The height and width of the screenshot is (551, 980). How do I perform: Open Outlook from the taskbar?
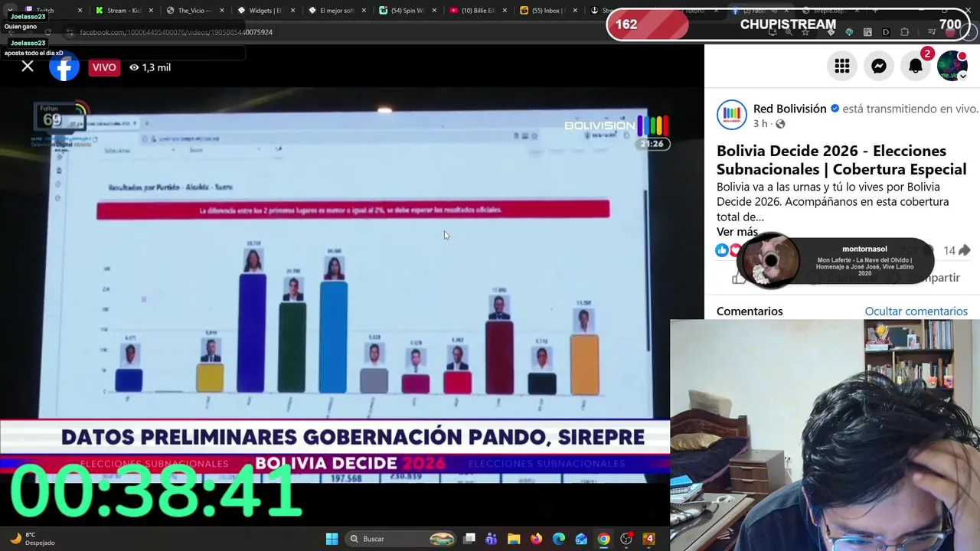point(581,539)
